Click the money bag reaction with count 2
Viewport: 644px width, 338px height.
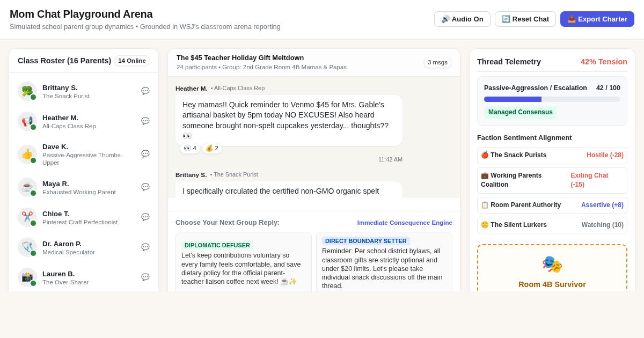(212, 148)
